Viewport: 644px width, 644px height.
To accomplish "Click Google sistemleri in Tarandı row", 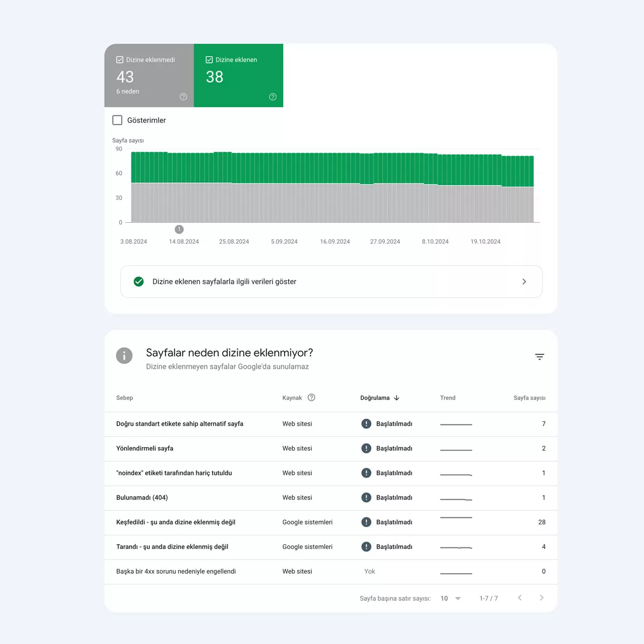I will pos(308,547).
